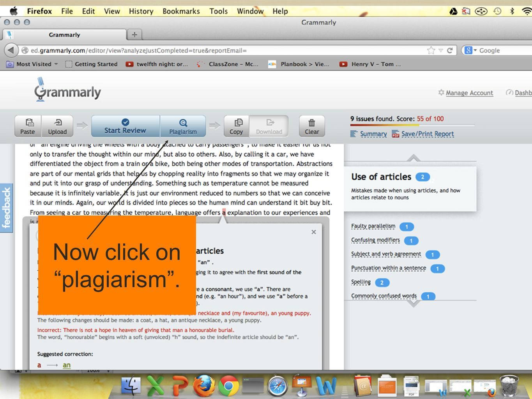Launch Excel from the Dock
This screenshot has height=399, width=532.
(x=155, y=386)
